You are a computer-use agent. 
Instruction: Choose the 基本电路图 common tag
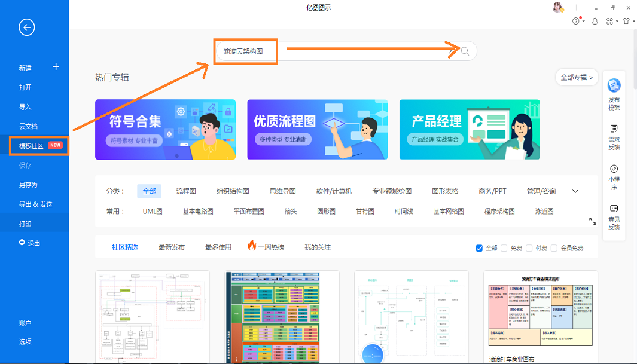pyautogui.click(x=198, y=212)
